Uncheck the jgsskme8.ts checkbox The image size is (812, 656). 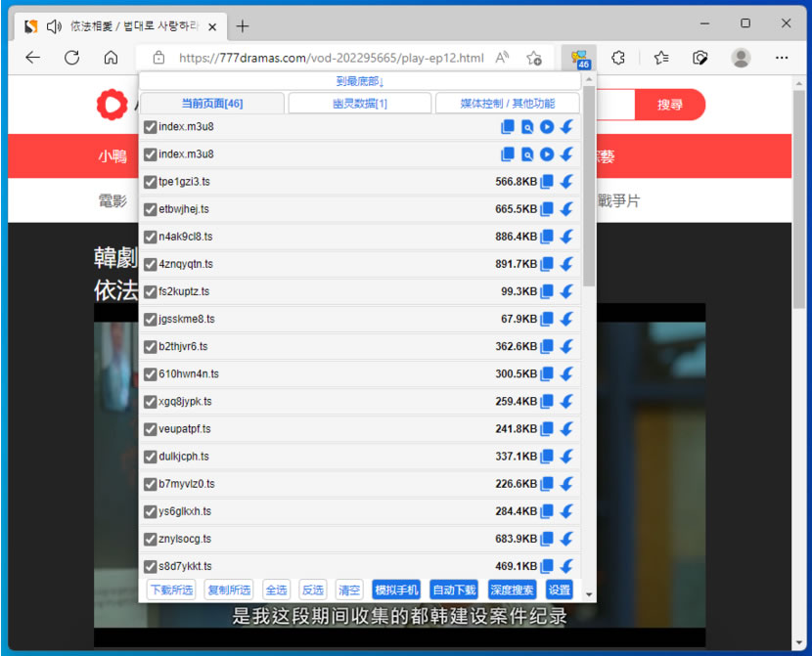pos(150,319)
